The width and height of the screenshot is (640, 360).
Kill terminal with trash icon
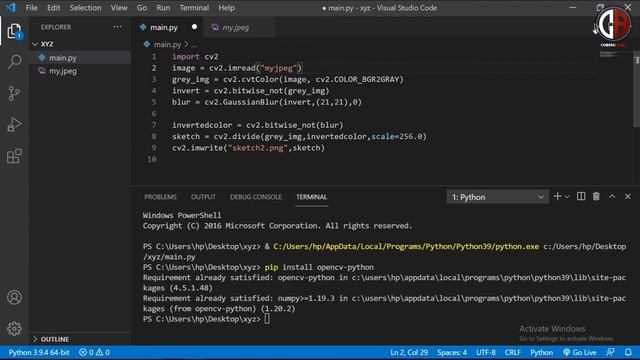[x=596, y=197]
